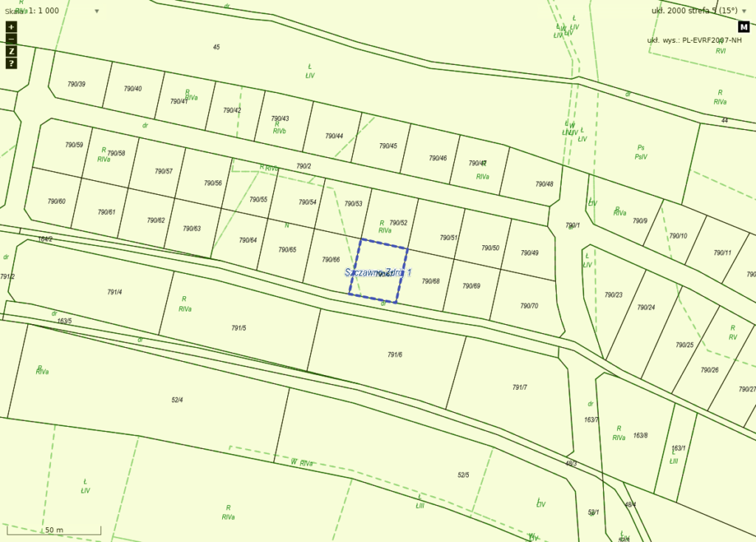Click parcel 790/52 on the map
Image resolution: width=756 pixels, height=542 pixels.
(x=399, y=222)
